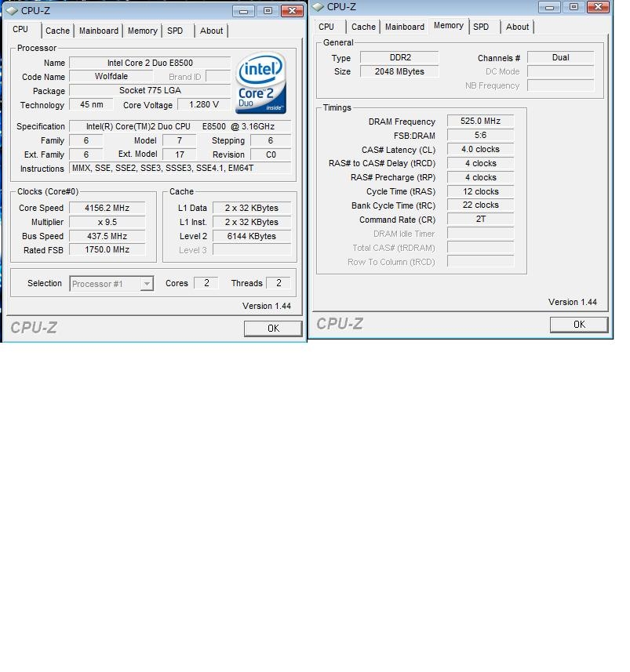Click the processor name 'Intel Core 2 Duo E8500'
The width and height of the screenshot is (630, 672).
coord(150,63)
